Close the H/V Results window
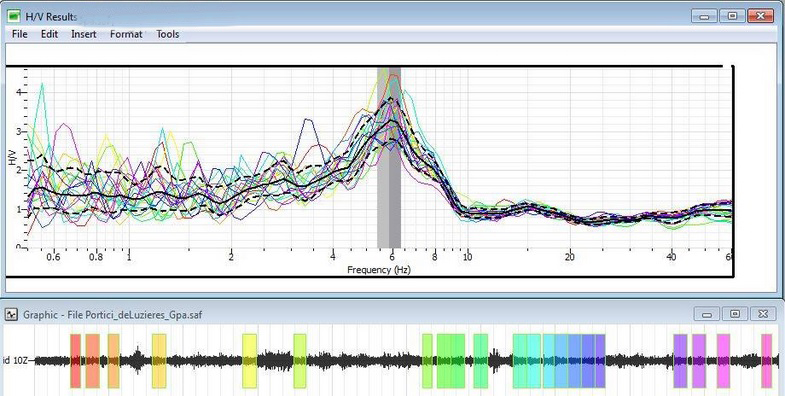The image size is (785, 396). click(x=761, y=16)
